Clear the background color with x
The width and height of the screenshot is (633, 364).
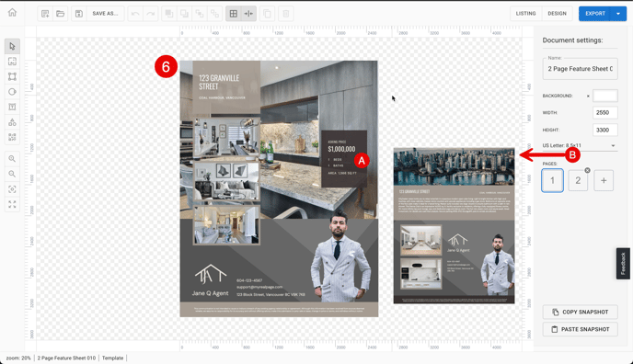coord(588,96)
